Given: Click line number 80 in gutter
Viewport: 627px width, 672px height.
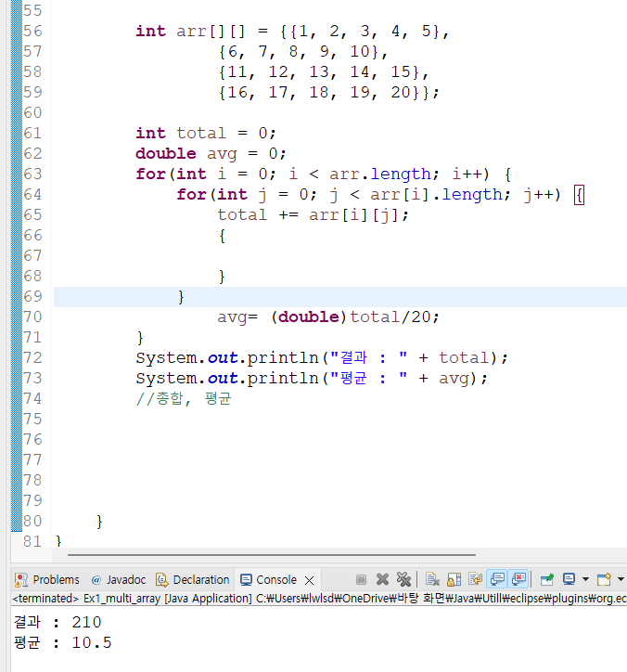Looking at the screenshot, I should [32, 521].
